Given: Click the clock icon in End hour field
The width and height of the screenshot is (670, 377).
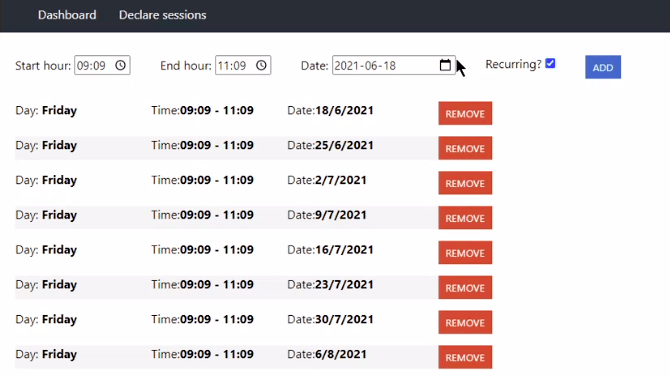Looking at the screenshot, I should (261, 65).
